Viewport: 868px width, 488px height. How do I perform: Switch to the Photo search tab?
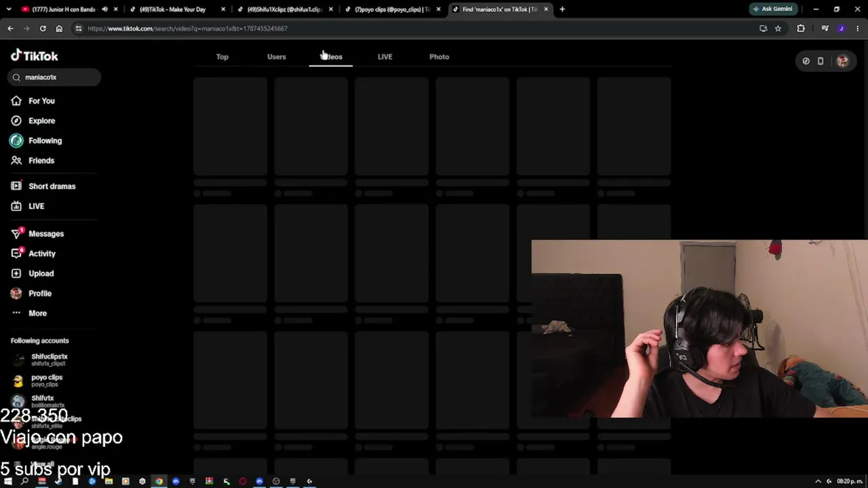pyautogui.click(x=439, y=57)
